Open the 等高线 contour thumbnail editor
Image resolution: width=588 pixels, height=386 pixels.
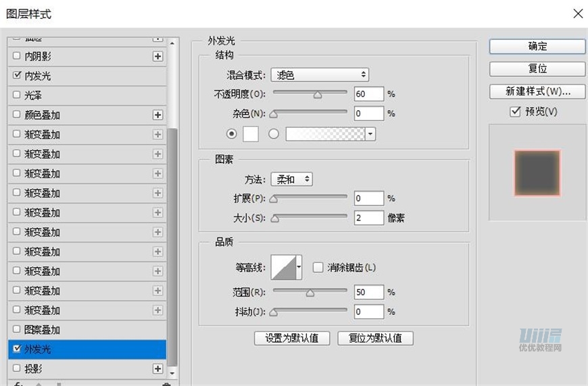(x=283, y=268)
